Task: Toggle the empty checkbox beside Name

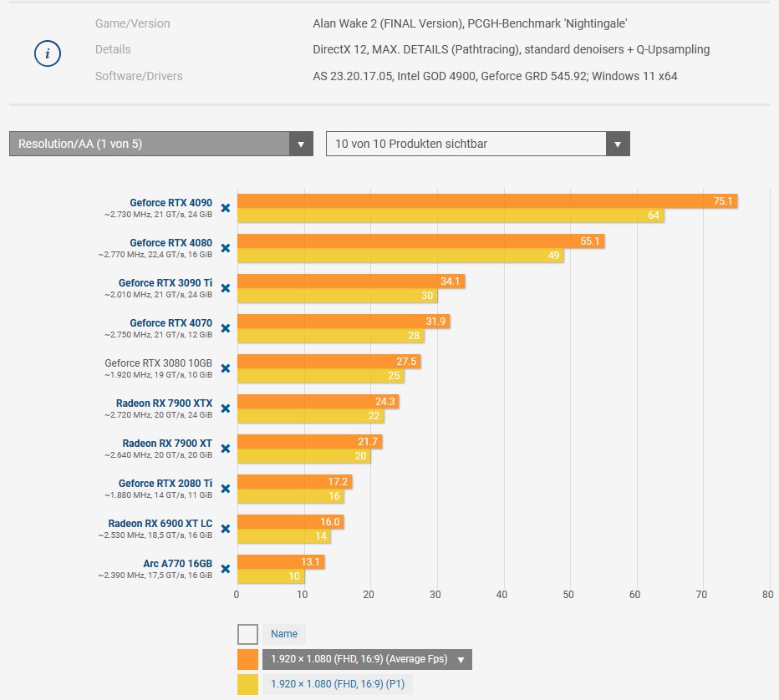Action: coord(248,635)
